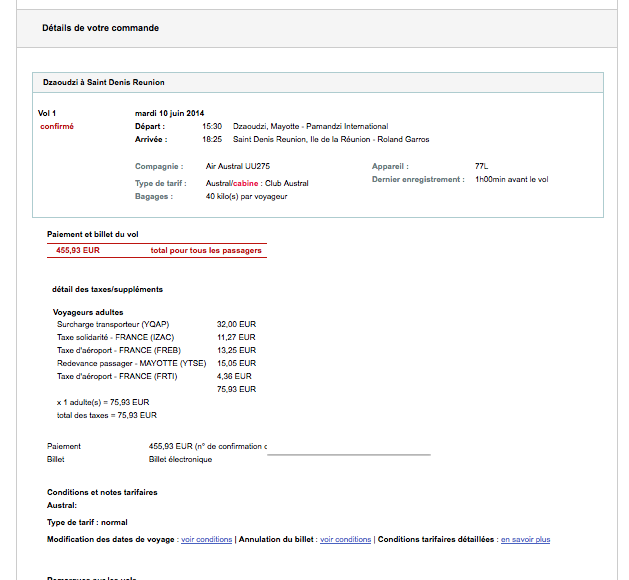Click the red 'cabine' fare type text
The image size is (629, 580).
pyautogui.click(x=246, y=184)
